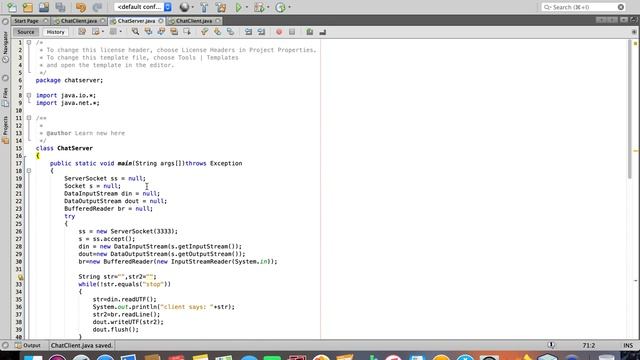Viewport: 640px width, 360px height.
Task: Undo the last edit
Action: click(81, 7)
